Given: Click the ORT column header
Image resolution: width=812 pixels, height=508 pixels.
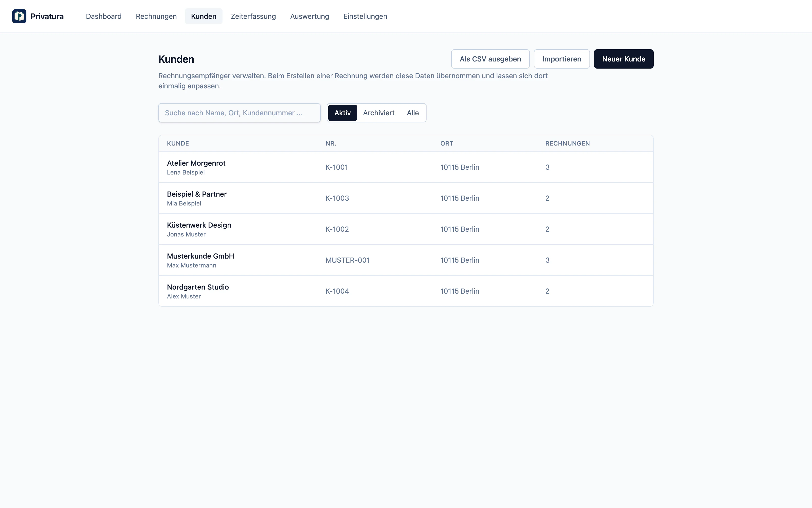Looking at the screenshot, I should point(447,144).
